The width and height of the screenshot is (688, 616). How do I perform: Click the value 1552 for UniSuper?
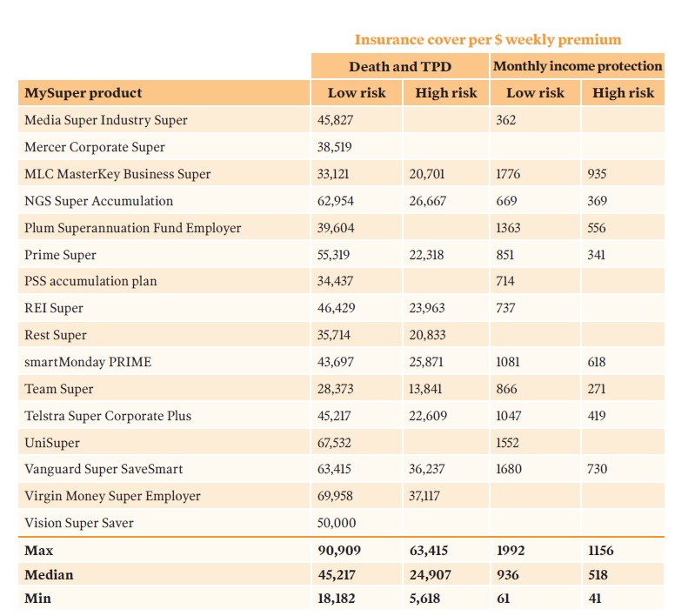[507, 443]
